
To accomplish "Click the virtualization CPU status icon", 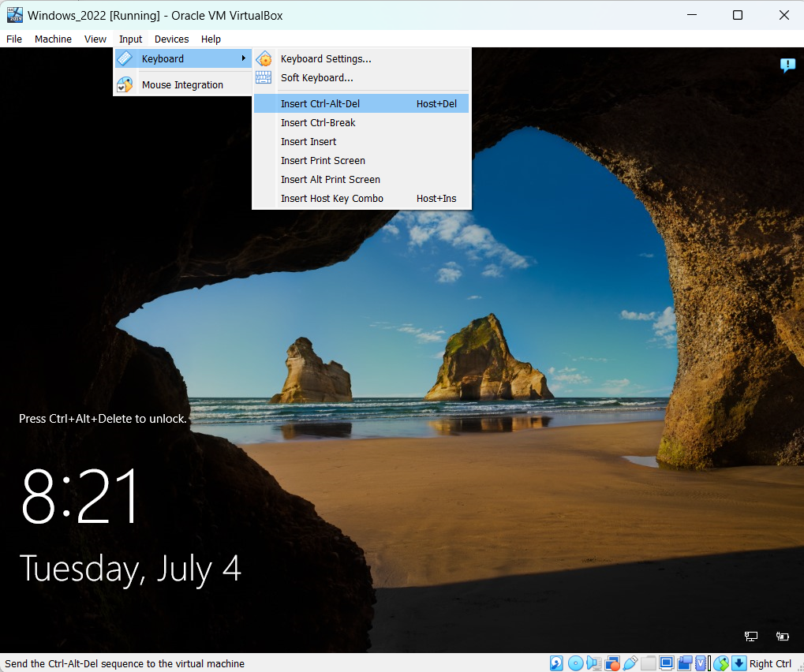I will (701, 663).
